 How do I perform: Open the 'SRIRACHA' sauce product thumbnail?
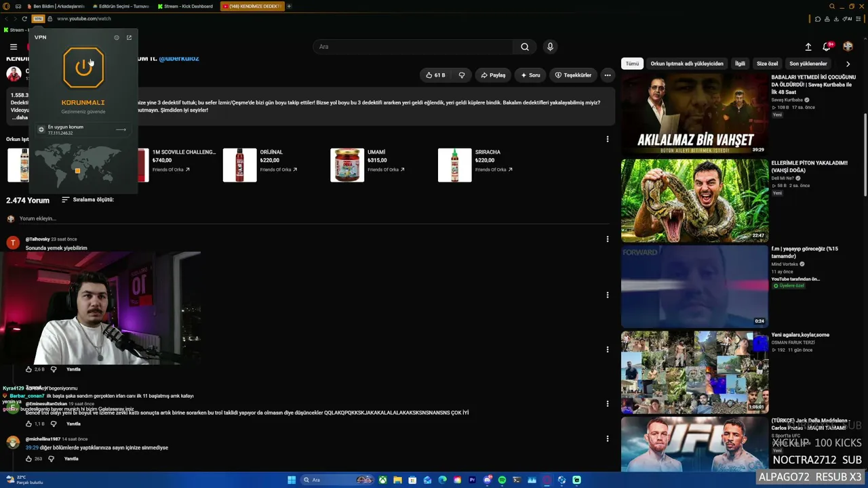454,165
